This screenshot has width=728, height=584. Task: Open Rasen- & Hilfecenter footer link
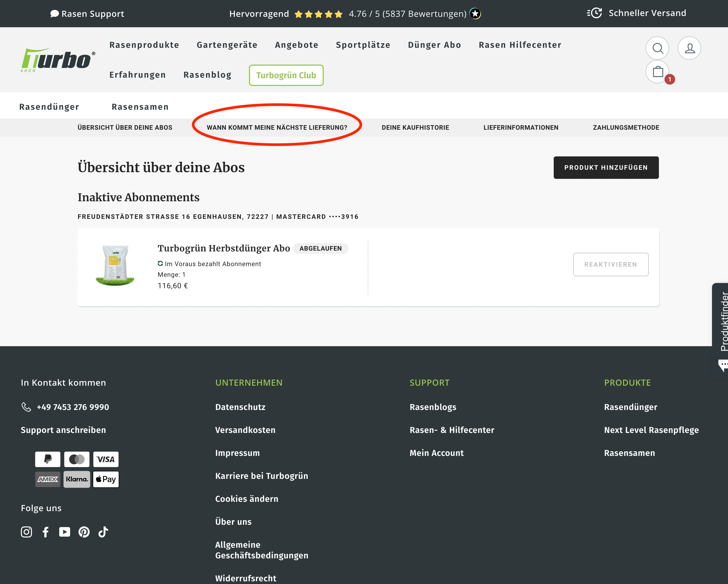[x=452, y=430]
